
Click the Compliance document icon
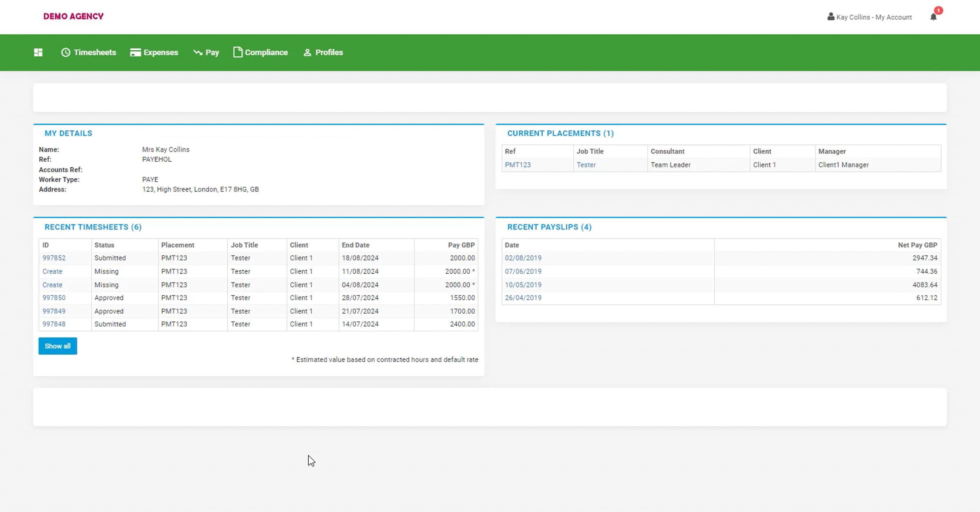(237, 52)
